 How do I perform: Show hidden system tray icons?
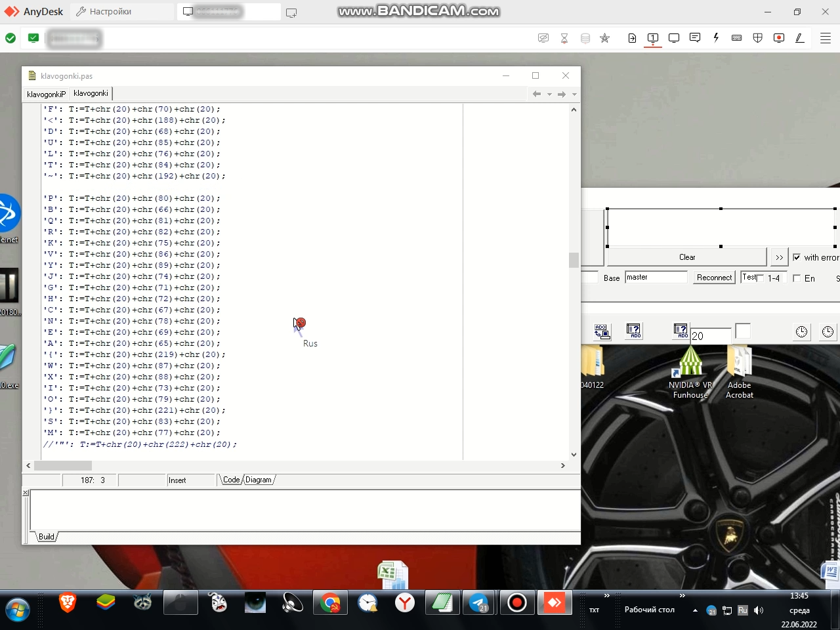point(695,610)
